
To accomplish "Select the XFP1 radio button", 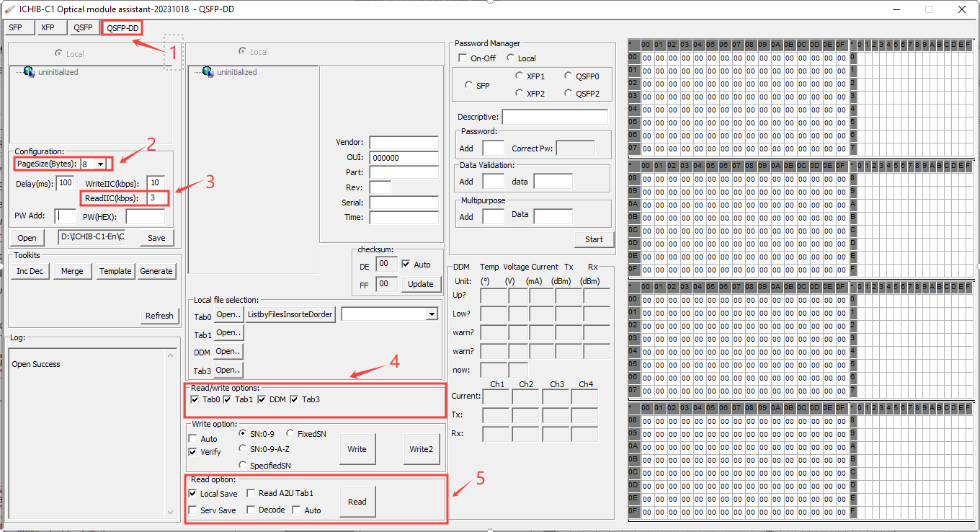I will point(521,76).
